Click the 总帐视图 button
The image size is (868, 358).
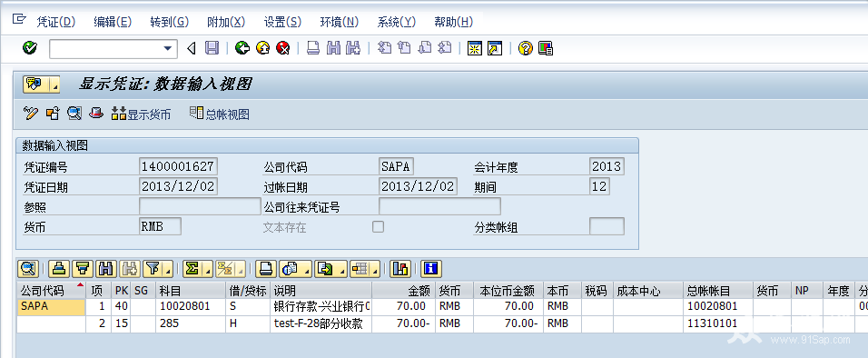pyautogui.click(x=220, y=114)
